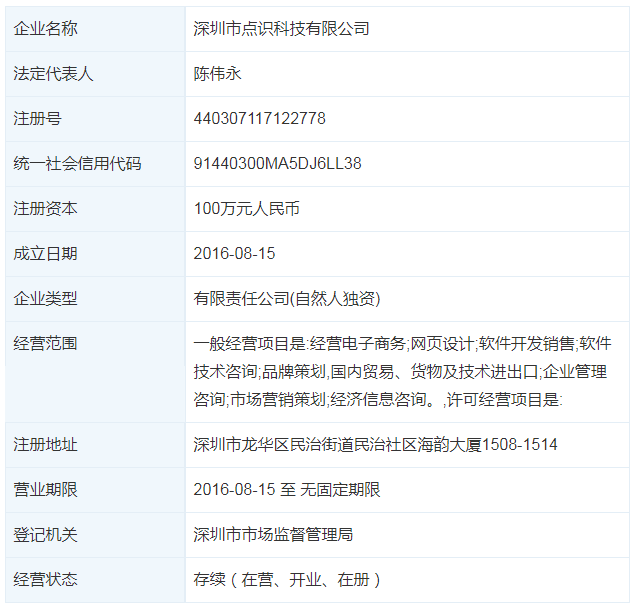This screenshot has width=637, height=608.
Task: Click registered capital value 100万元人民币
Action: (246, 209)
